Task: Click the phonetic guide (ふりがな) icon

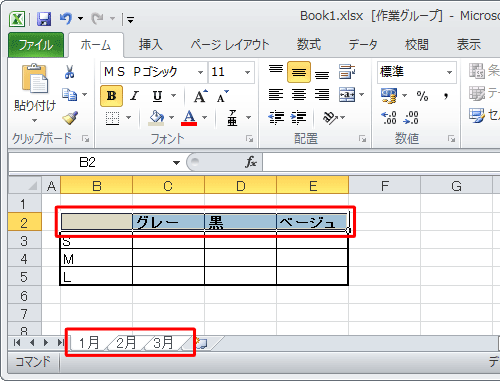Action: coord(232,118)
